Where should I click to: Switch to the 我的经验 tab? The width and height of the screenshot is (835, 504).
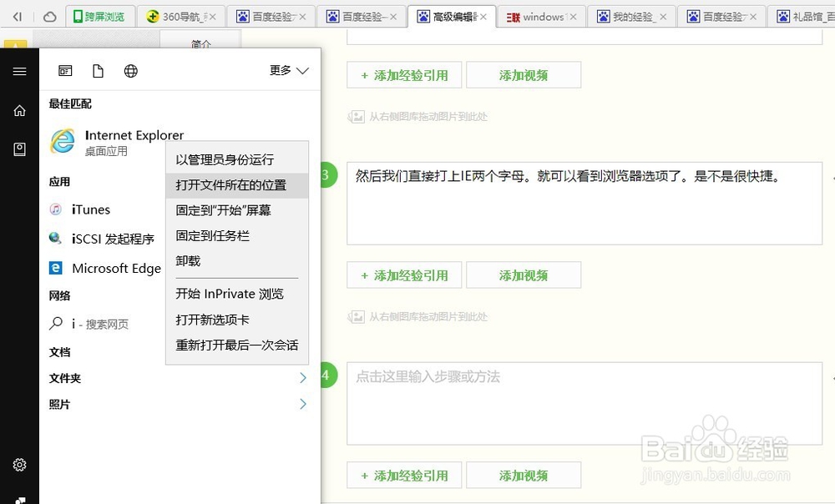tap(631, 17)
